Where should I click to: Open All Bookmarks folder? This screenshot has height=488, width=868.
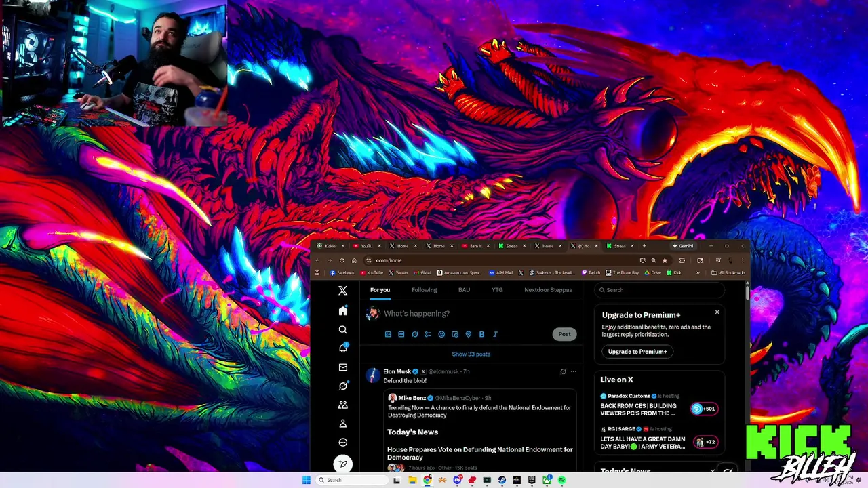pos(728,272)
